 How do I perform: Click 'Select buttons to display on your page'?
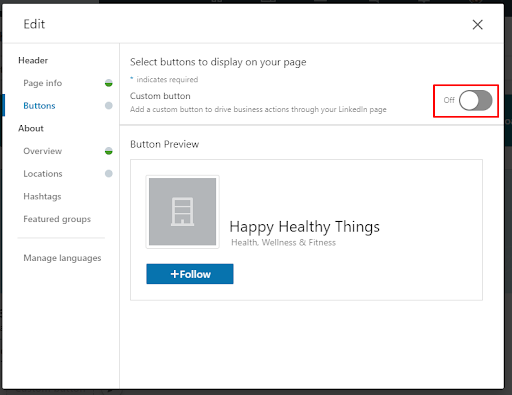click(218, 62)
